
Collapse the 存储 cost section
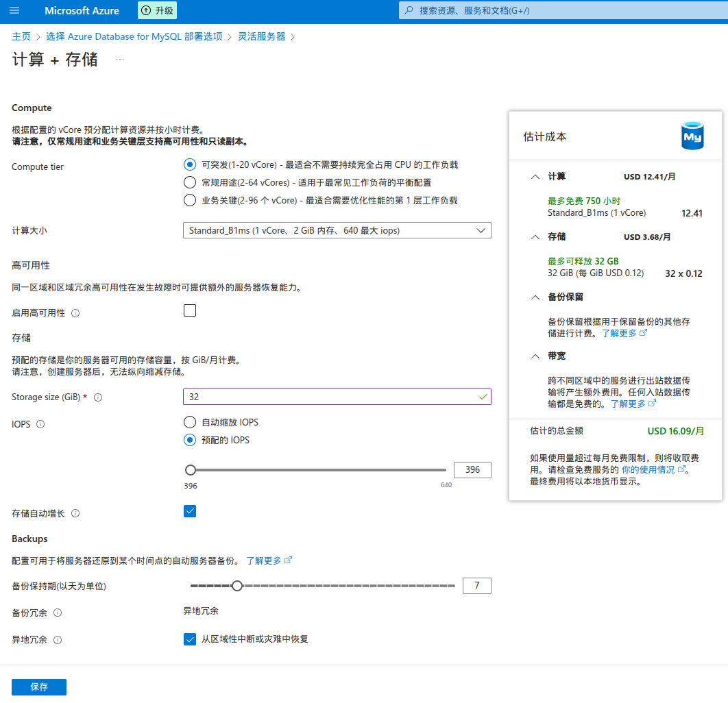point(535,237)
